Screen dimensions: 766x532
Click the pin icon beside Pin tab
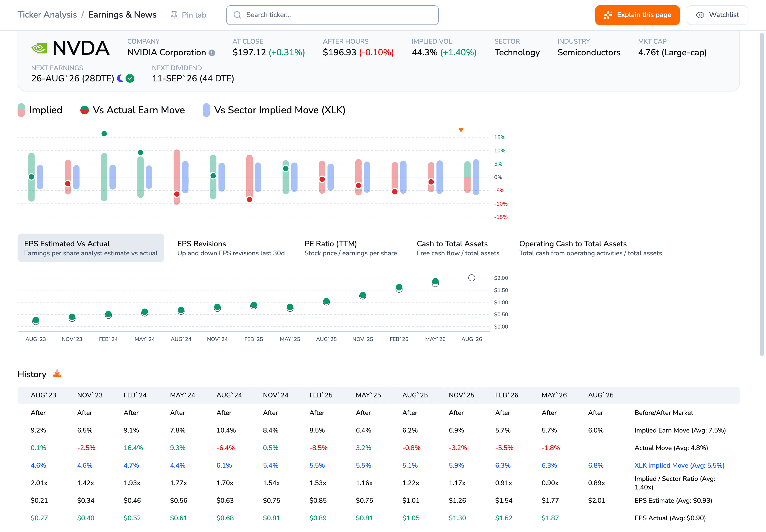point(174,15)
